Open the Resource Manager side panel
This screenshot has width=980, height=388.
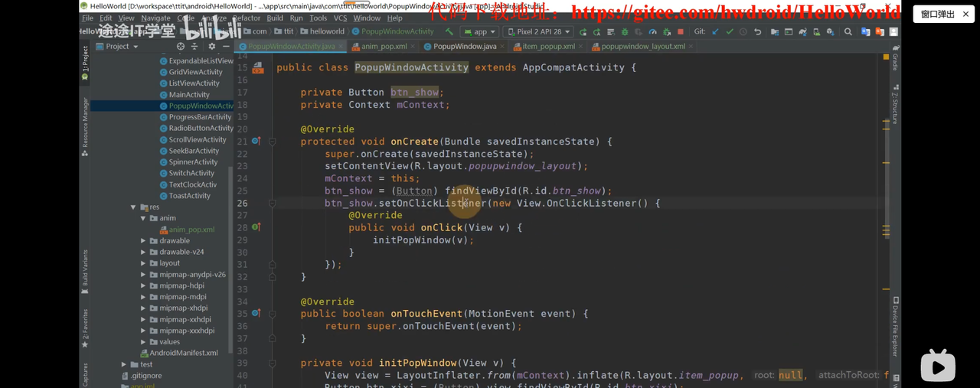[85, 126]
